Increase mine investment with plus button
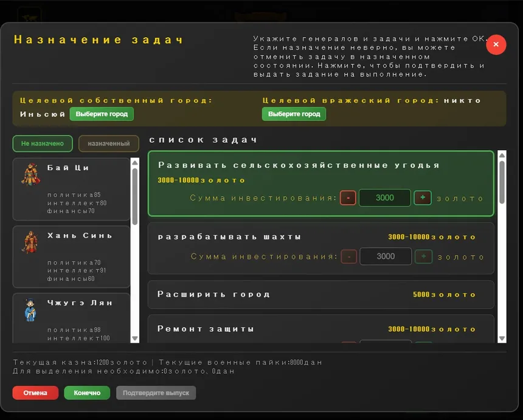 coord(424,256)
